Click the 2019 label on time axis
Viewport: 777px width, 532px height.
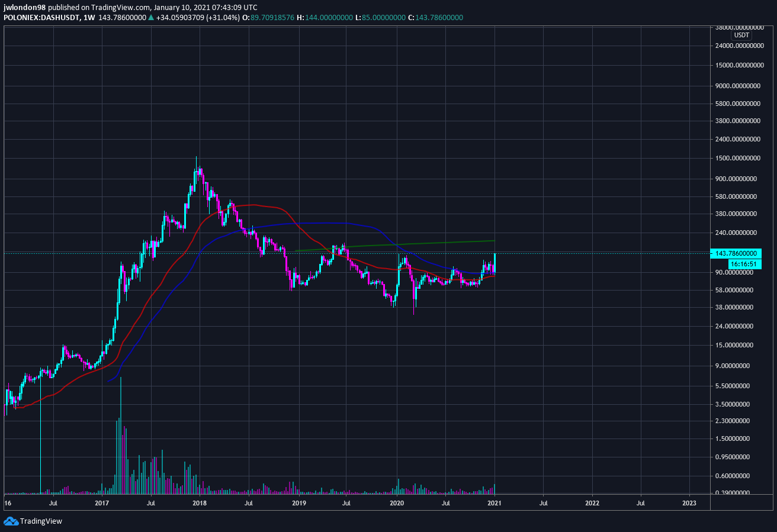tap(298, 503)
